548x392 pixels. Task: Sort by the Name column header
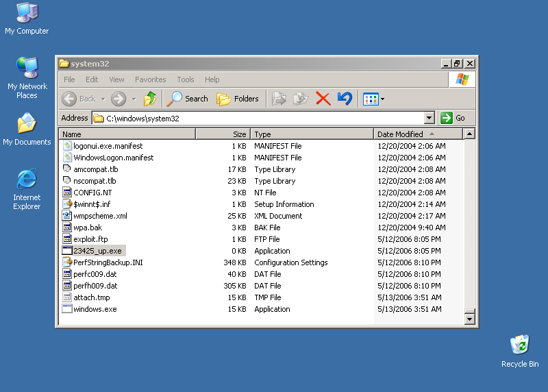tap(127, 134)
